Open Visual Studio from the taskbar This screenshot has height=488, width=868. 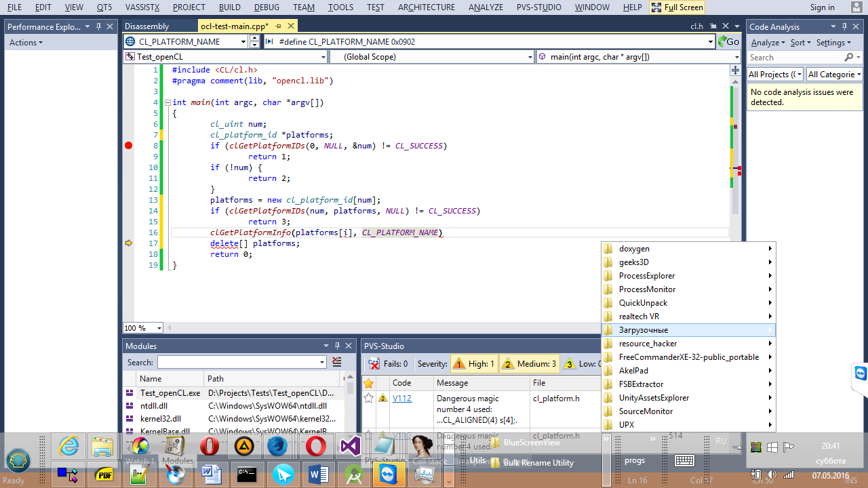351,446
